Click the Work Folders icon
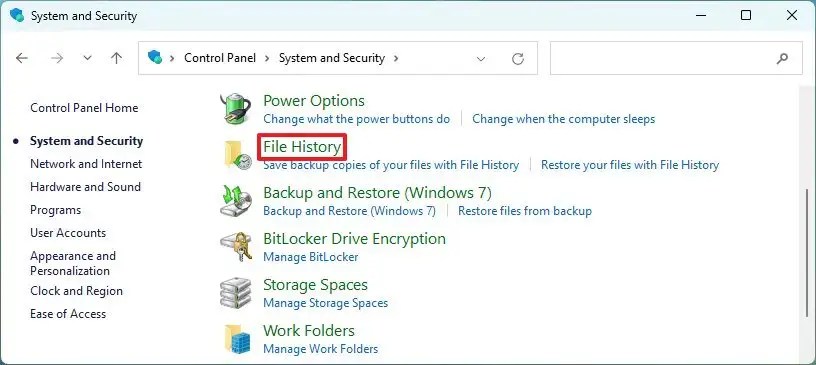Viewport: 816px width, 365px height. [237, 339]
